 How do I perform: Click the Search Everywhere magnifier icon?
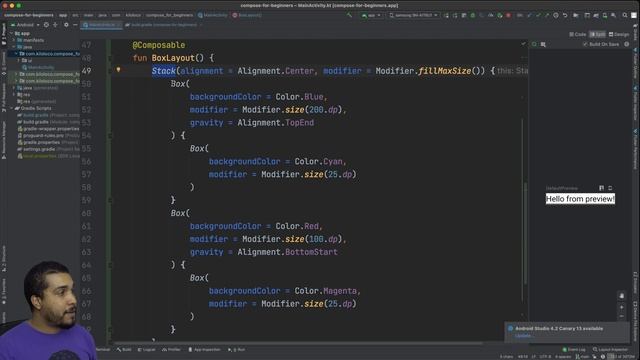[x=624, y=15]
